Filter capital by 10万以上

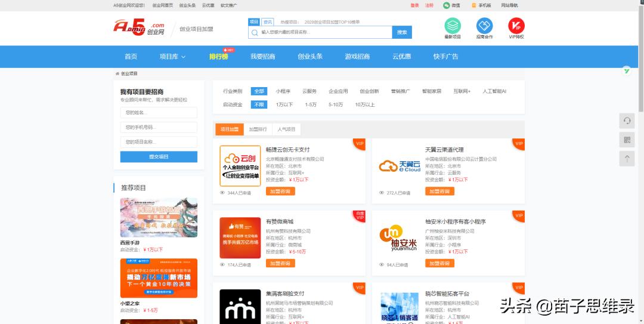tap(365, 104)
